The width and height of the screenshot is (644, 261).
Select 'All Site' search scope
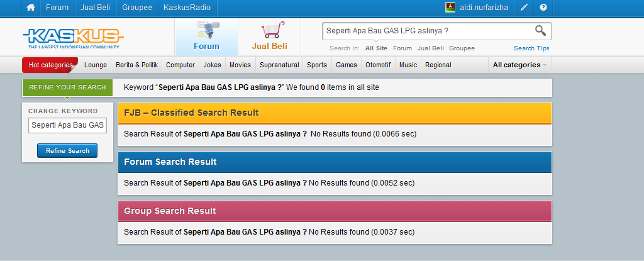point(376,48)
